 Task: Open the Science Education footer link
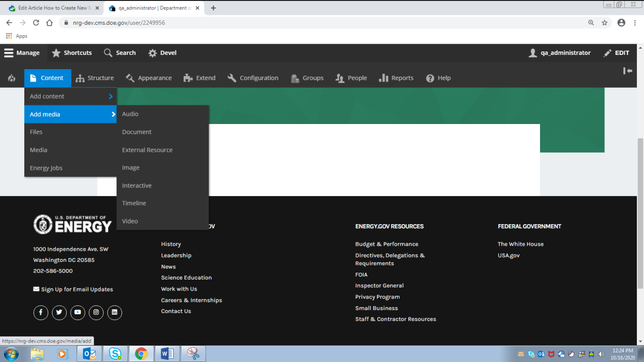187,278
